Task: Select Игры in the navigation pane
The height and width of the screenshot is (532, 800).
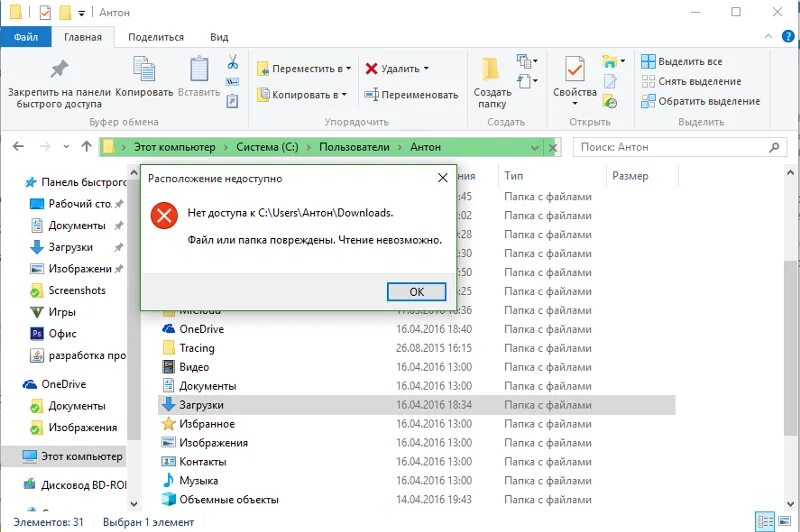Action: [53, 312]
